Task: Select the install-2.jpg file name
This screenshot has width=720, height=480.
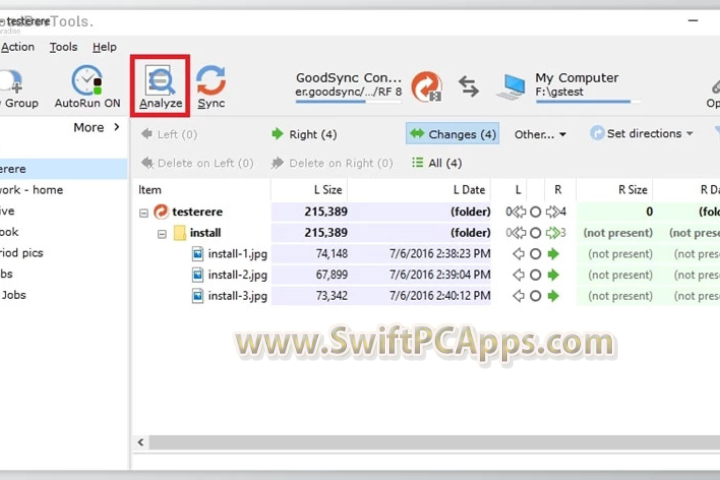Action: (x=237, y=275)
